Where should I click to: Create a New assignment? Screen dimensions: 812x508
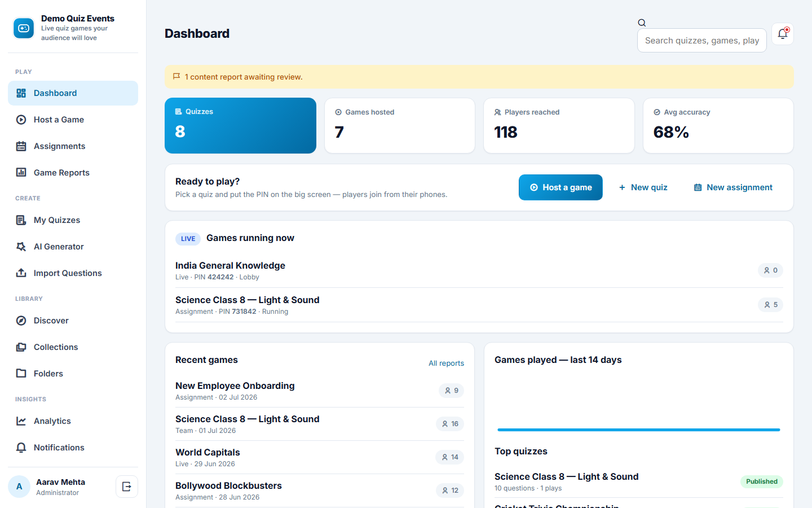(733, 187)
